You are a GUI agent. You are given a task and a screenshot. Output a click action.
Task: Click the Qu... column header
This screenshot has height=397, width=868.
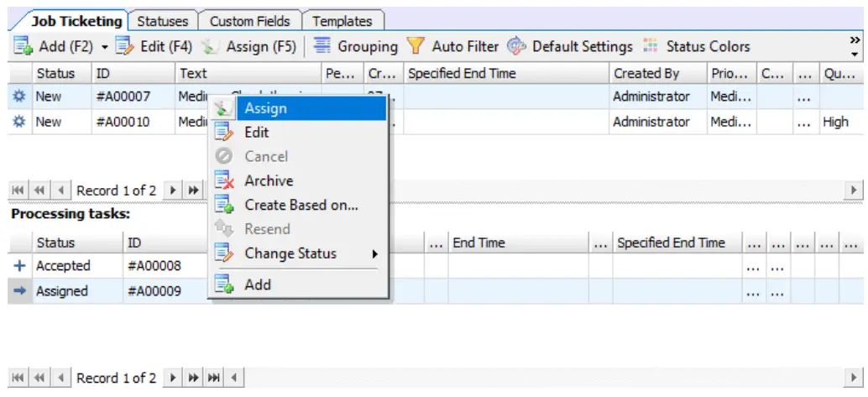point(841,74)
